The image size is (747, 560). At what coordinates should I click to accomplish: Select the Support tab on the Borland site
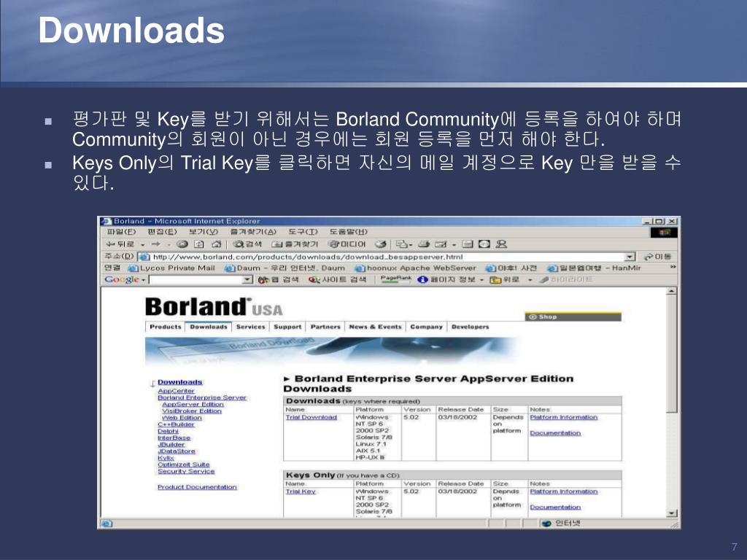tap(287, 327)
